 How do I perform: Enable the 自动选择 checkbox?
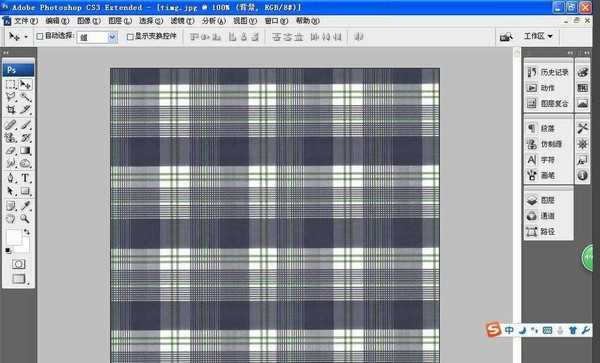coord(40,36)
